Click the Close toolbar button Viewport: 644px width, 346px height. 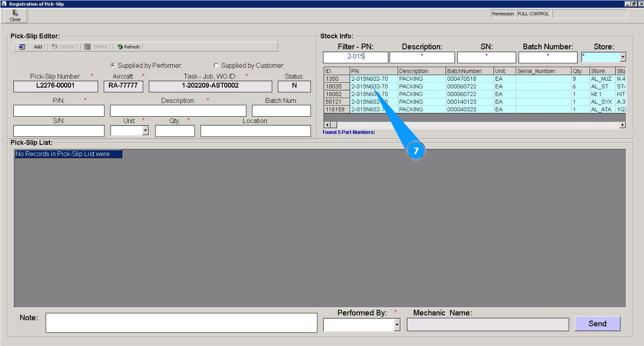click(x=15, y=16)
